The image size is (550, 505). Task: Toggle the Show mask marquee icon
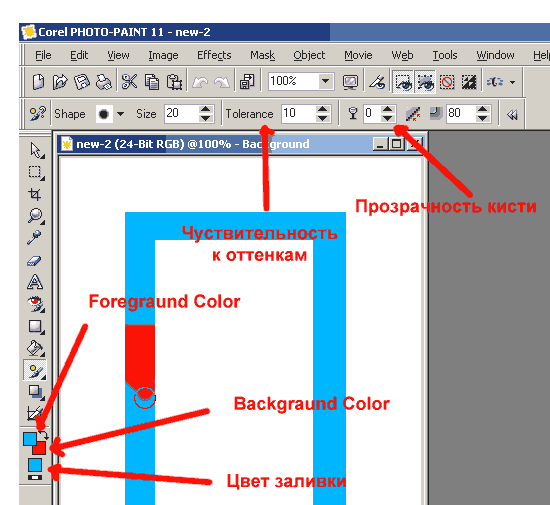[x=403, y=82]
